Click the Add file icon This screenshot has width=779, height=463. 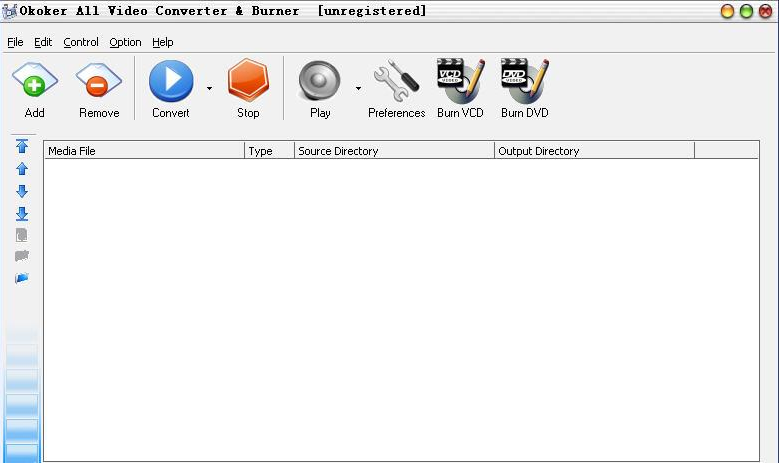pyautogui.click(x=35, y=80)
